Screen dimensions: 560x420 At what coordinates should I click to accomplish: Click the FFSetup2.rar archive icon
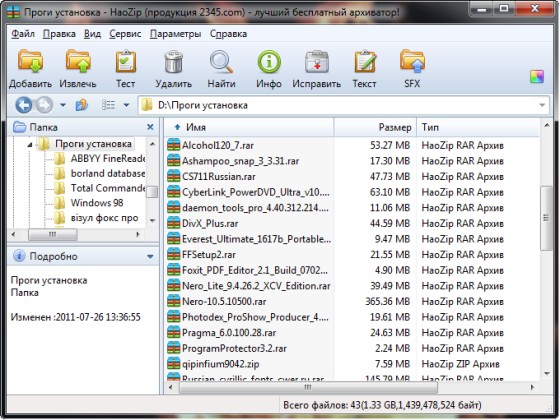coord(174,255)
